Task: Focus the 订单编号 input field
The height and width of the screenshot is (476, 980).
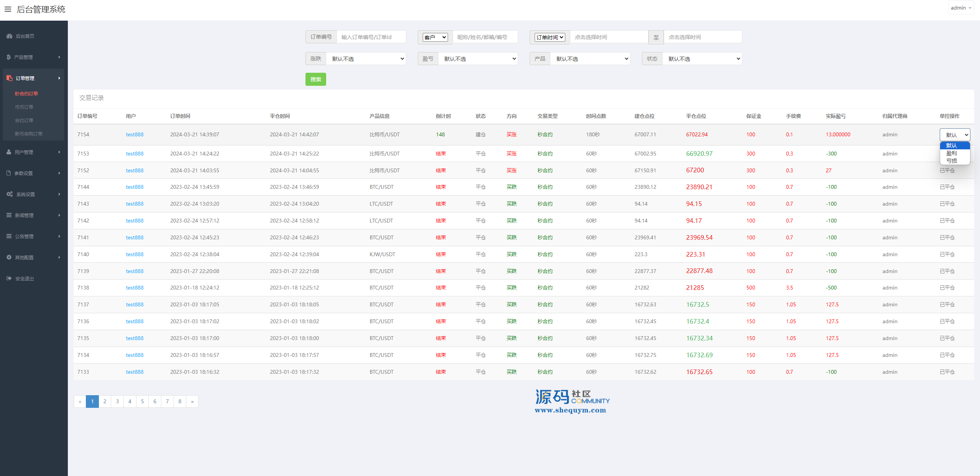Action: [371, 37]
